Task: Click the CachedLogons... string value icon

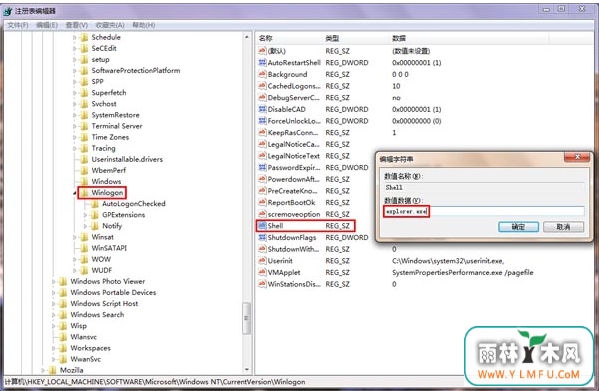Action: [262, 86]
